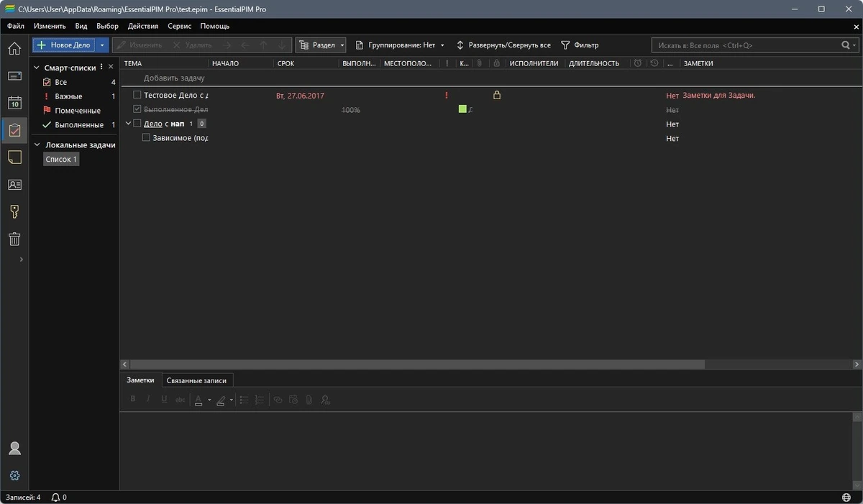Tick checkbox of Зависимое subtask
Image resolution: width=863 pixels, height=504 pixels.
pyautogui.click(x=146, y=138)
